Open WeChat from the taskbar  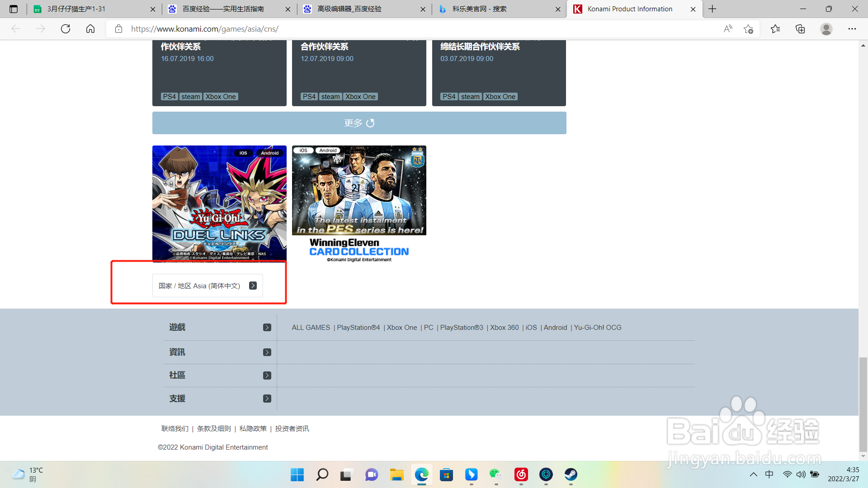point(495,474)
